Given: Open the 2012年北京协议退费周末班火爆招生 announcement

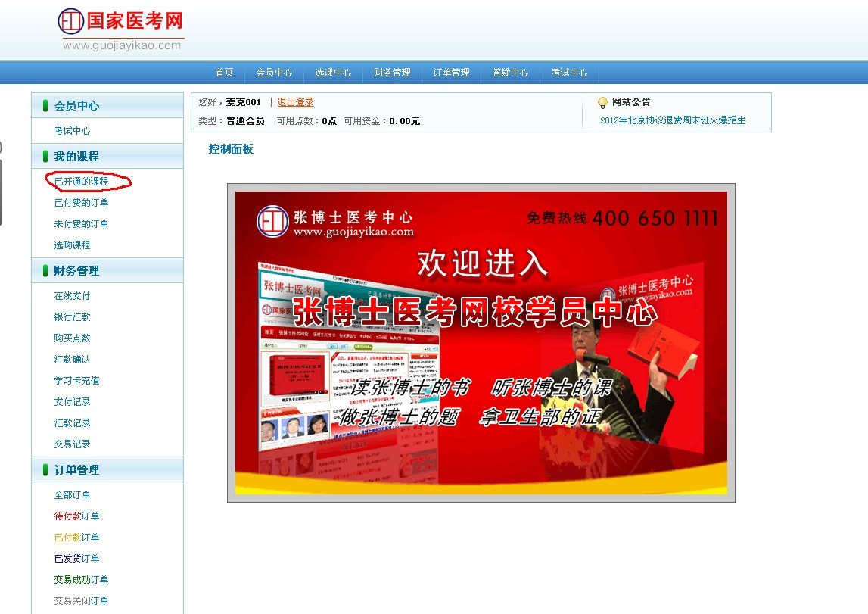Looking at the screenshot, I should point(673,120).
